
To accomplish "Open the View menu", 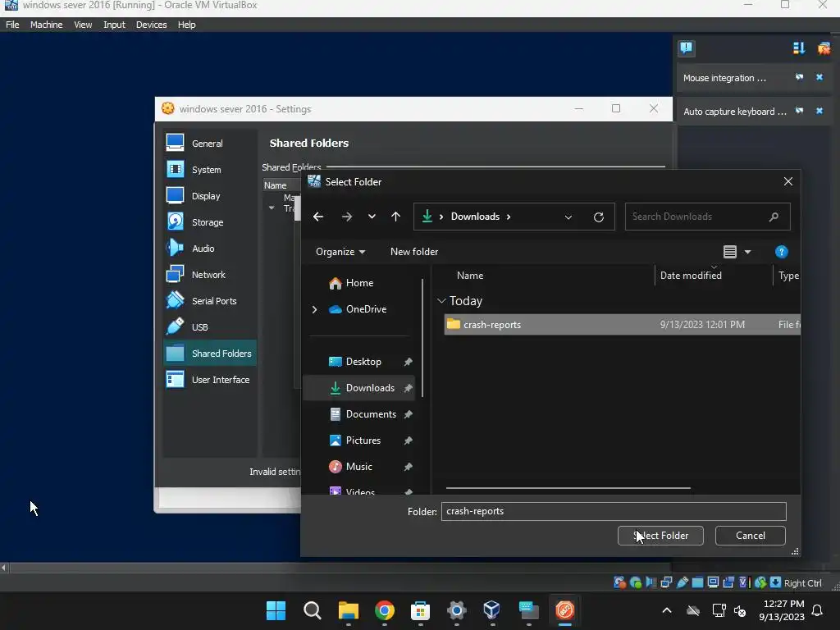I will 83,25.
